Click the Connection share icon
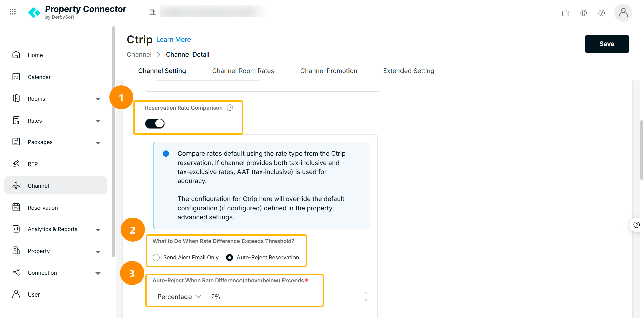 click(16, 272)
